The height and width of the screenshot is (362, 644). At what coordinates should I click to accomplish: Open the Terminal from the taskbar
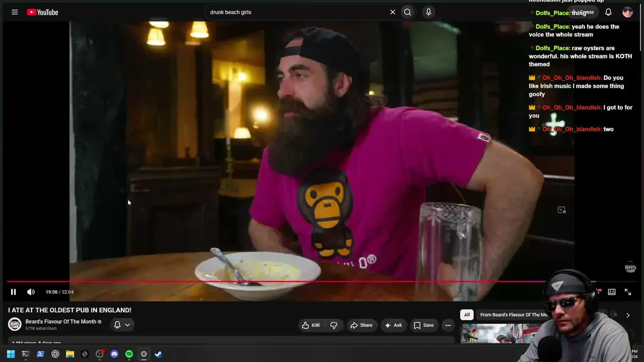click(x=26, y=354)
